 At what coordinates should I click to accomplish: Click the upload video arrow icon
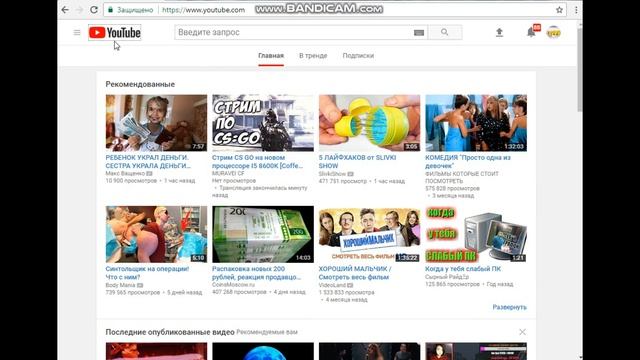[x=499, y=32]
